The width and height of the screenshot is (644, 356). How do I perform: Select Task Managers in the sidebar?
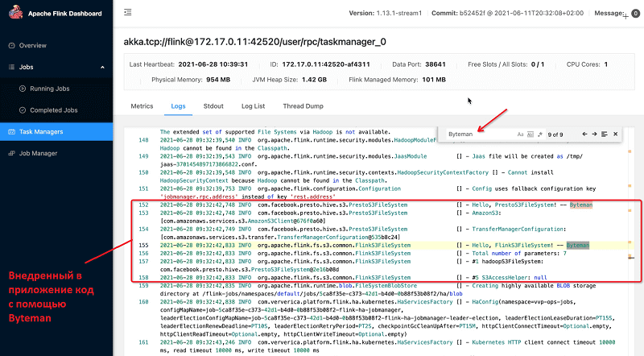click(x=56, y=131)
